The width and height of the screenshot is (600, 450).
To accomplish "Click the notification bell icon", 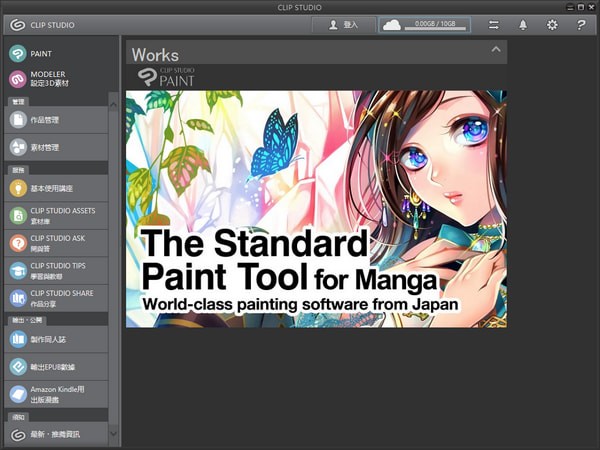I will click(522, 25).
